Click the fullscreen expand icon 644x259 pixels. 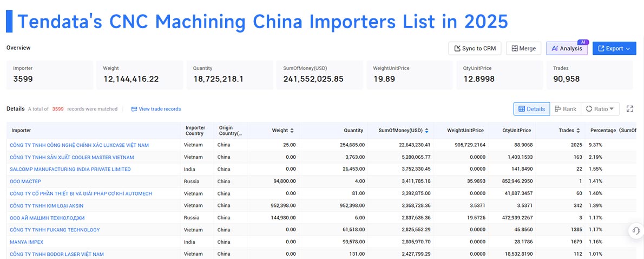[629, 109]
